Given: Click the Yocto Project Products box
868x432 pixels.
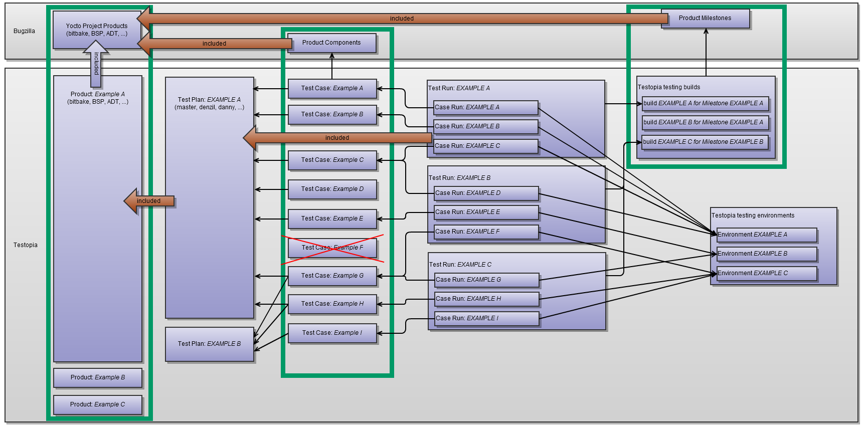Looking at the screenshot, I should click(x=97, y=30).
